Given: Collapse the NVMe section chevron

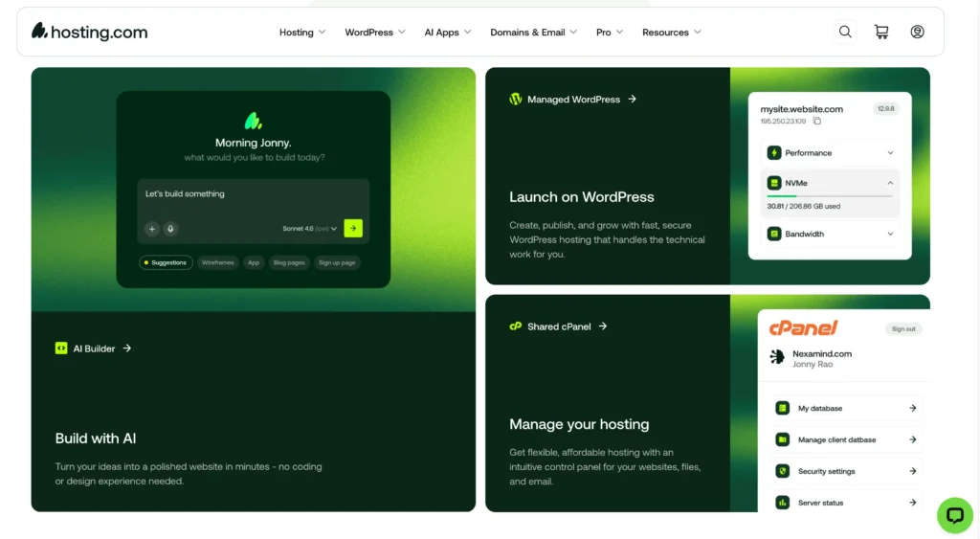Looking at the screenshot, I should tap(890, 183).
